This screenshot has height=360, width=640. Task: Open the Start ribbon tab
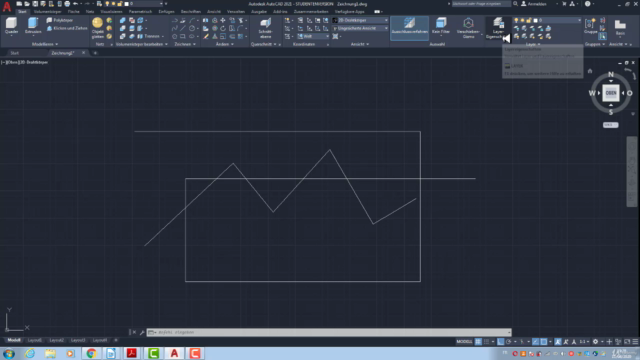[22, 12]
